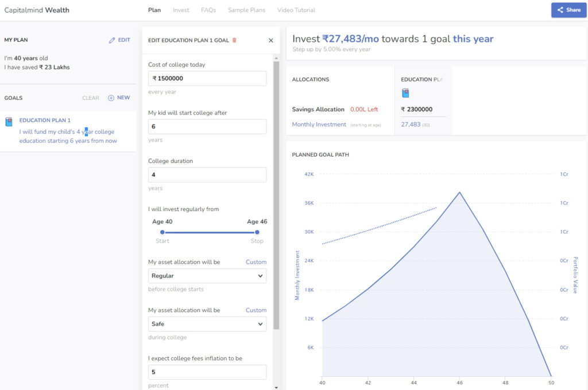Click the College duration input field
Image resolution: width=588 pixels, height=390 pixels.
click(207, 175)
